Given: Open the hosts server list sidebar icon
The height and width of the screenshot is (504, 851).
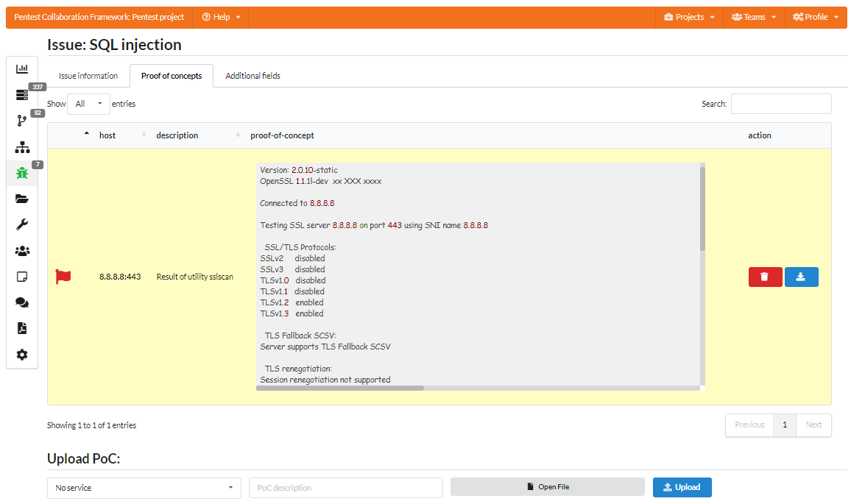Looking at the screenshot, I should pos(21,95).
